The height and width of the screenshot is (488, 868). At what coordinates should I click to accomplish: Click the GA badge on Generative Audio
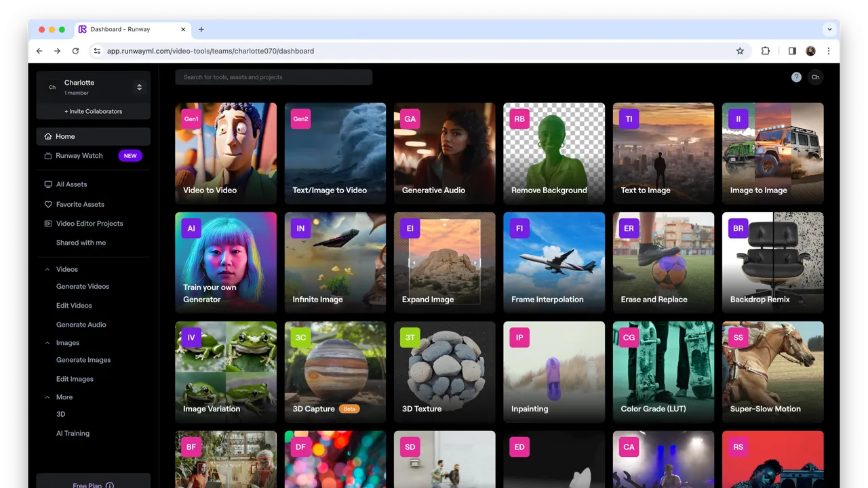pos(410,119)
